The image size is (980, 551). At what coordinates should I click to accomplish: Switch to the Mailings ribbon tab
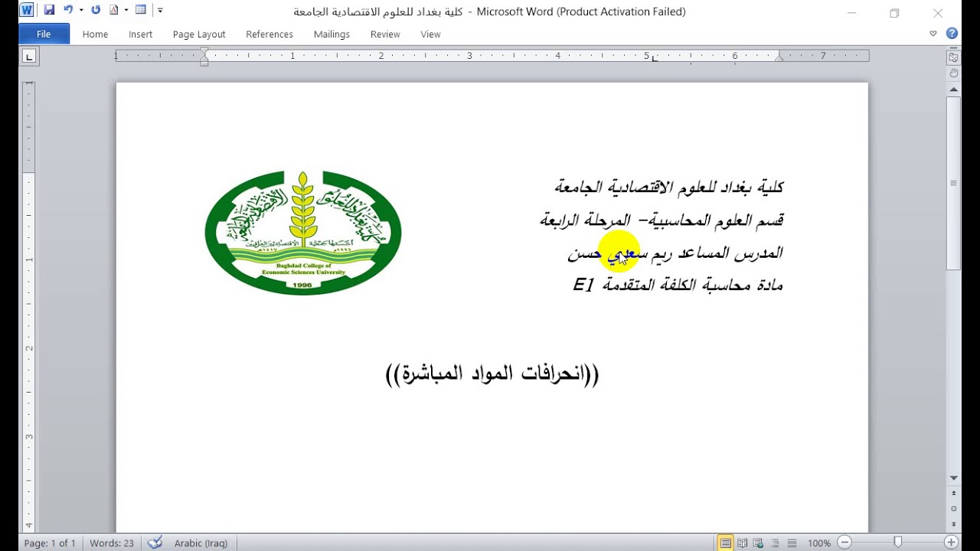pyautogui.click(x=332, y=34)
